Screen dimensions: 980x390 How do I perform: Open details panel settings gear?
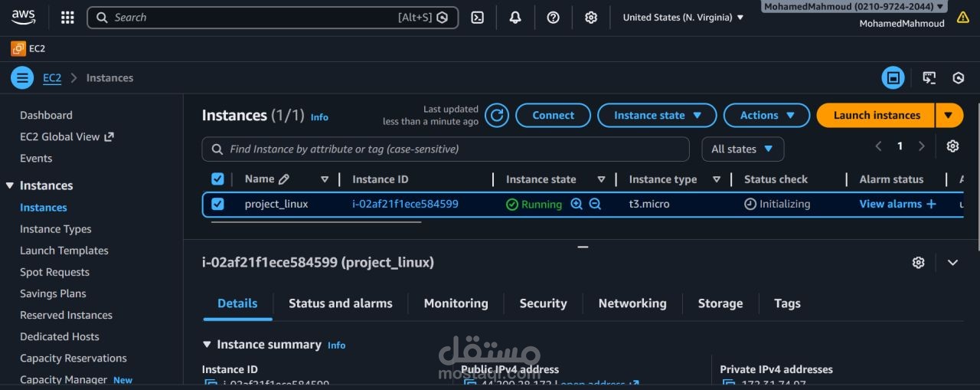coord(919,262)
